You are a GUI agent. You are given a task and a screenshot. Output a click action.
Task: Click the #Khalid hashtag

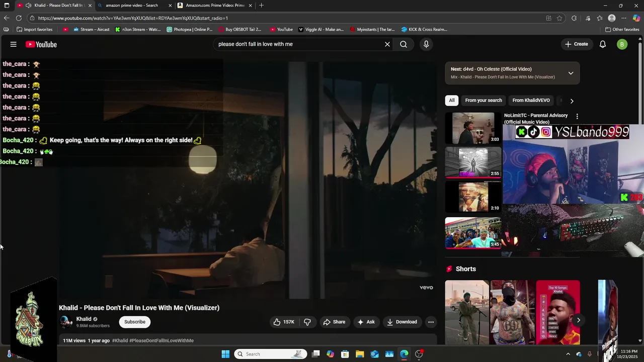click(x=120, y=340)
